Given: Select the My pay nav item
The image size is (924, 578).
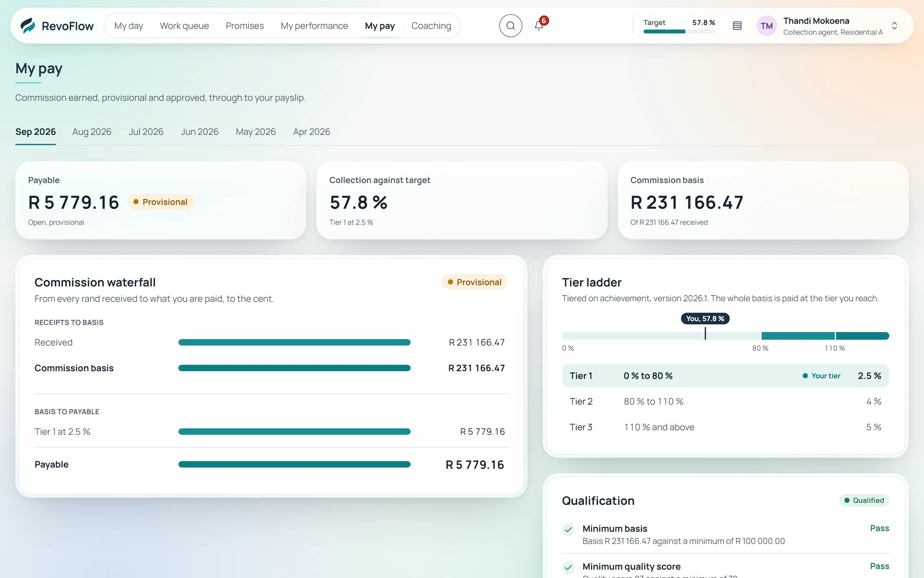Looking at the screenshot, I should coord(380,26).
